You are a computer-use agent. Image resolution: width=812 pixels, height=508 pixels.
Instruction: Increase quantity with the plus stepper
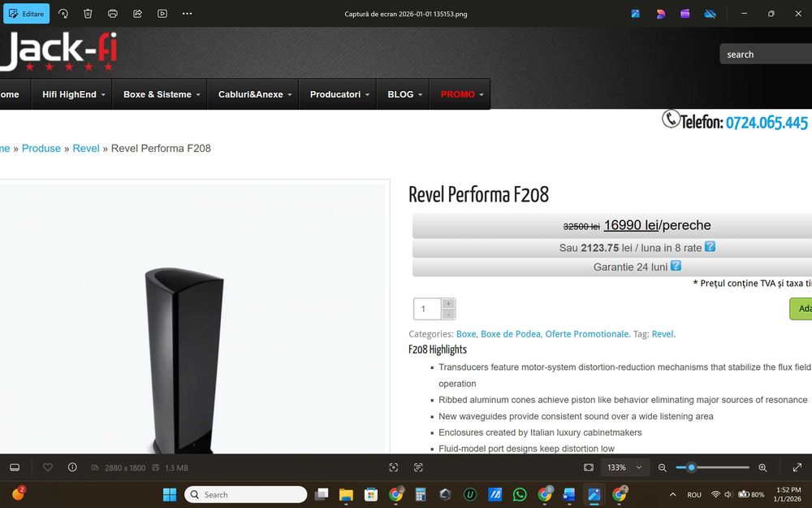tap(448, 304)
